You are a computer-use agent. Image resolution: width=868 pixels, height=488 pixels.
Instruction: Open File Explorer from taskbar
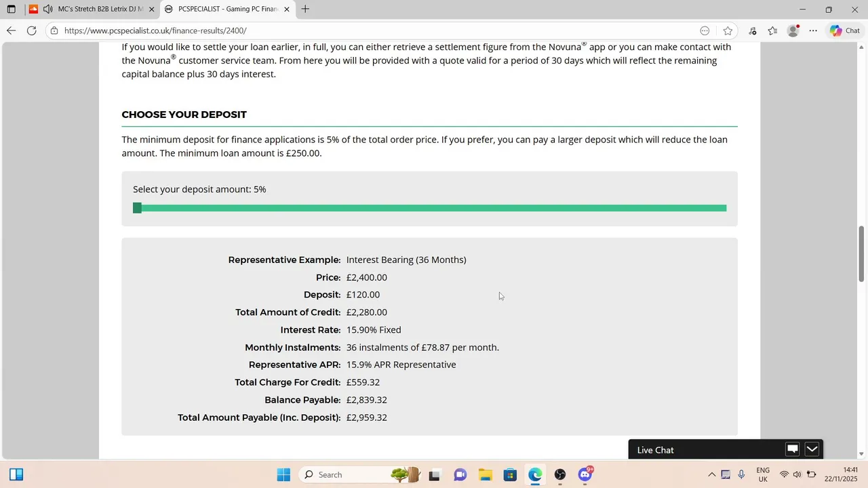pyautogui.click(x=486, y=474)
